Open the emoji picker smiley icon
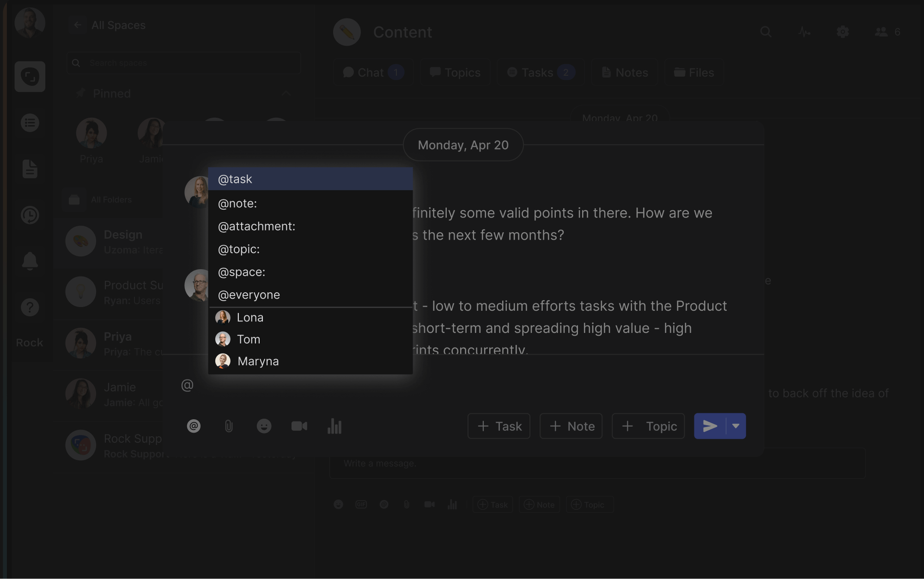Viewport: 924px width, 579px height. click(264, 426)
